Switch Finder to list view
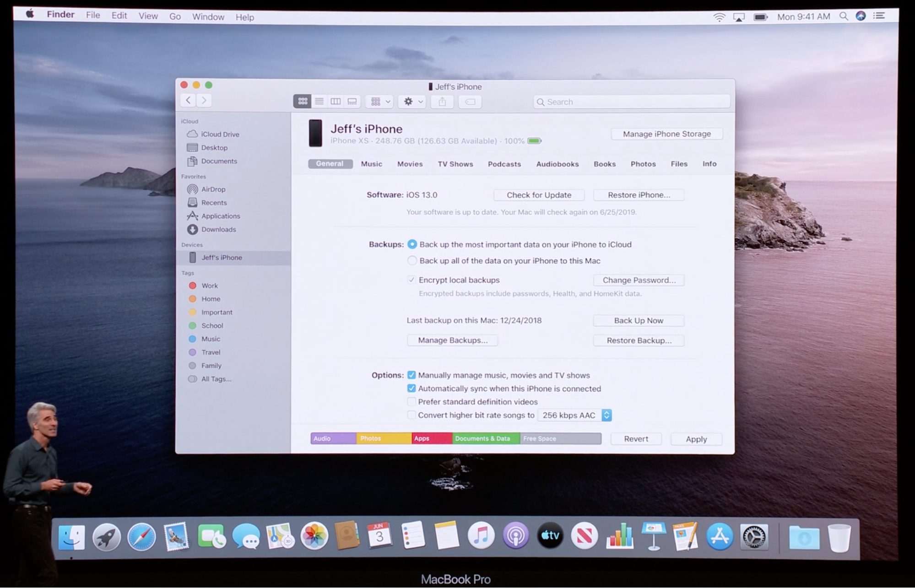915x588 pixels. tap(319, 102)
